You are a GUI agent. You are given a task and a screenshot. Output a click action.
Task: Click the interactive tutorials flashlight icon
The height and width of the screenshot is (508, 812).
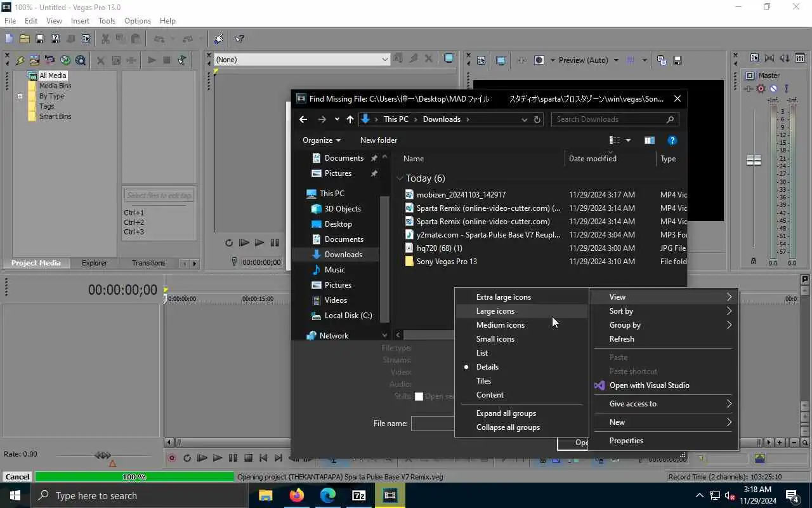click(219, 39)
